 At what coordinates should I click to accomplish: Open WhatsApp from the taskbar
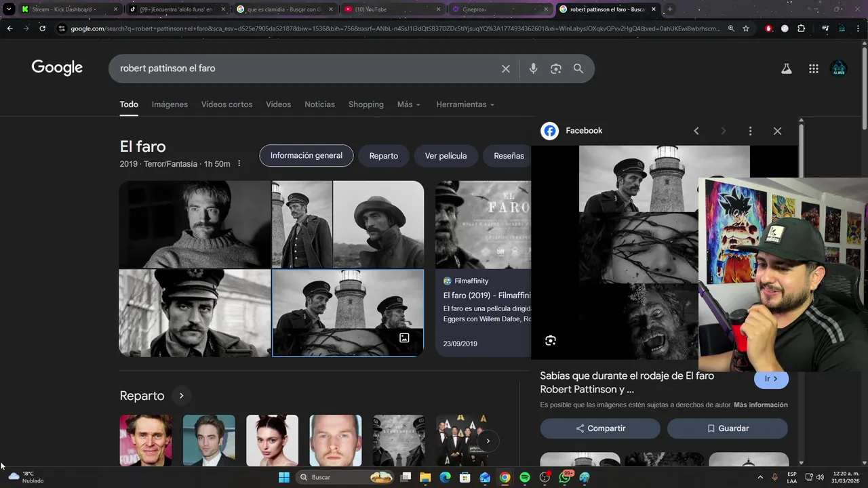565,477
